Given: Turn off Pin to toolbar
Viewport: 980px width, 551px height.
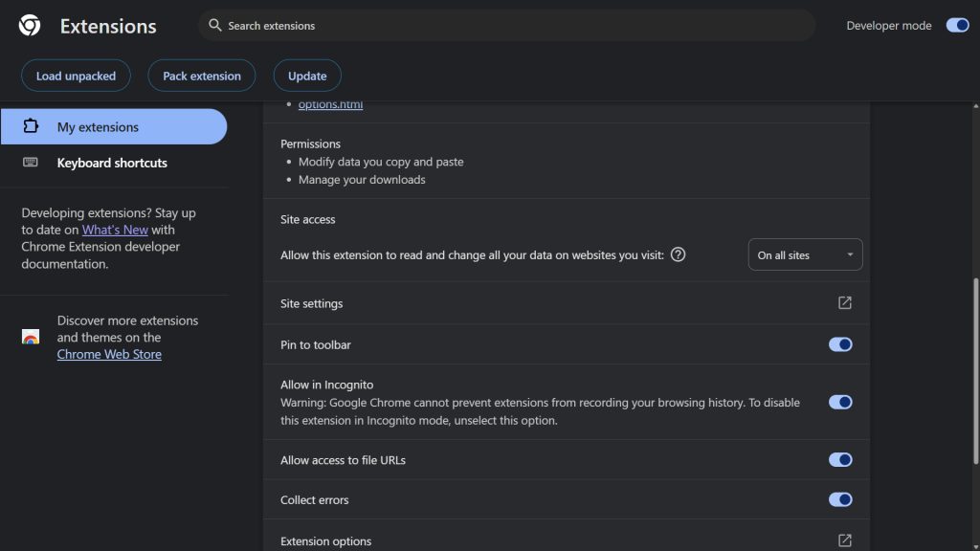Looking at the screenshot, I should 839,343.
